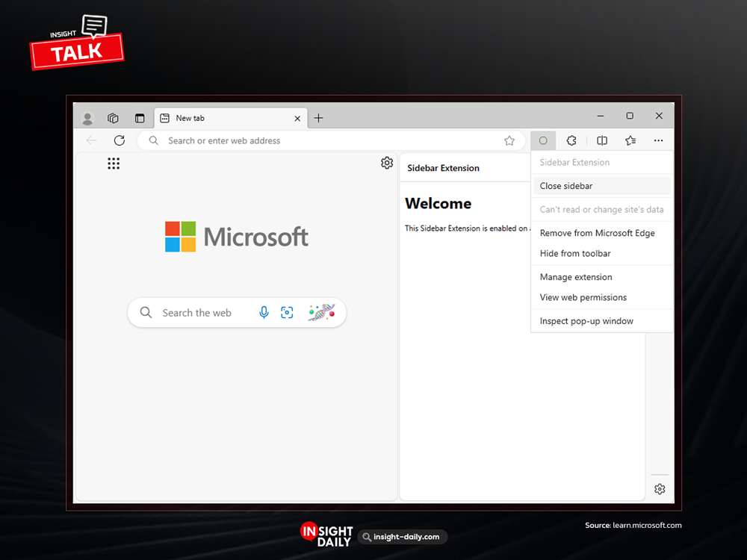Open a new tab with plus button
The width and height of the screenshot is (747, 560).
[x=318, y=118]
